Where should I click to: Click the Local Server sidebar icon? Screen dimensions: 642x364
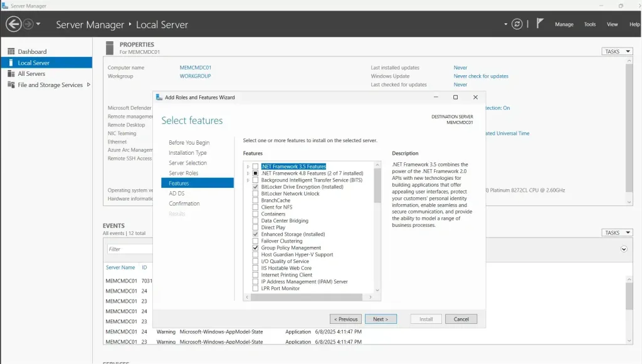click(11, 63)
